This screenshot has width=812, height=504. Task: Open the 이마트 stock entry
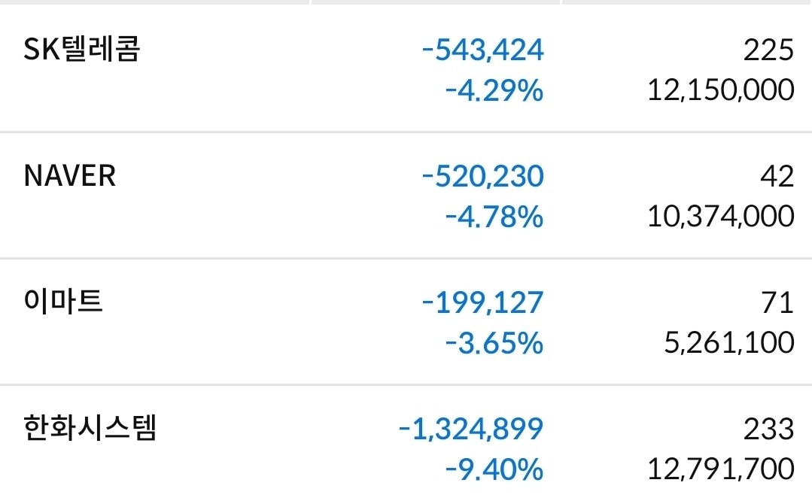(406, 321)
